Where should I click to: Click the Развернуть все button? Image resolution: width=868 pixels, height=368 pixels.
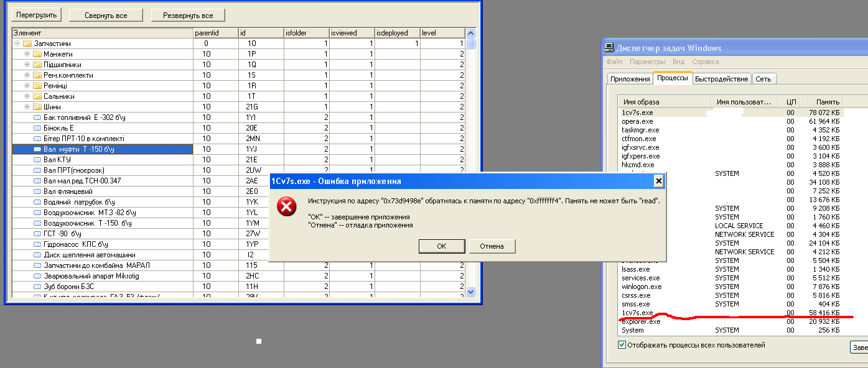pos(188,15)
